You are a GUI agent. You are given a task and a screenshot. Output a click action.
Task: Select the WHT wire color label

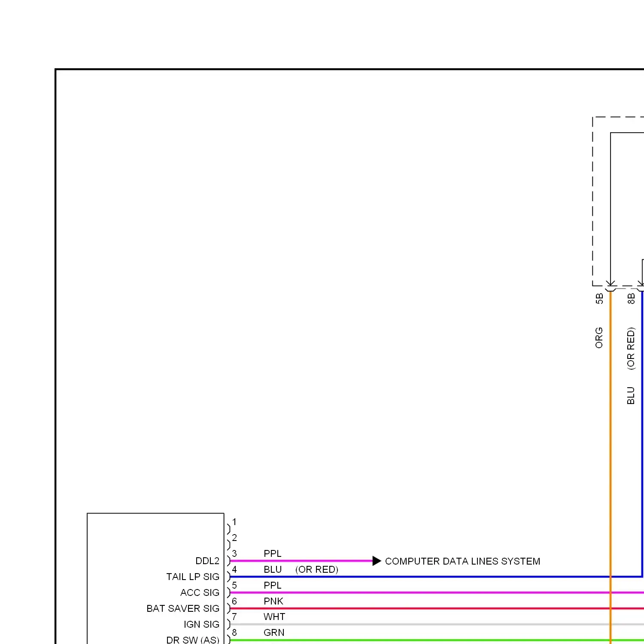tap(274, 617)
